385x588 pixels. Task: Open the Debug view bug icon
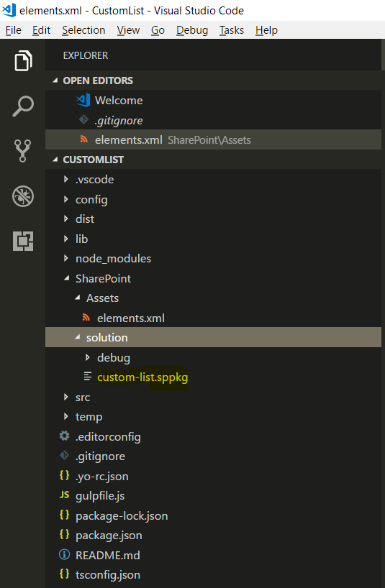[x=23, y=196]
